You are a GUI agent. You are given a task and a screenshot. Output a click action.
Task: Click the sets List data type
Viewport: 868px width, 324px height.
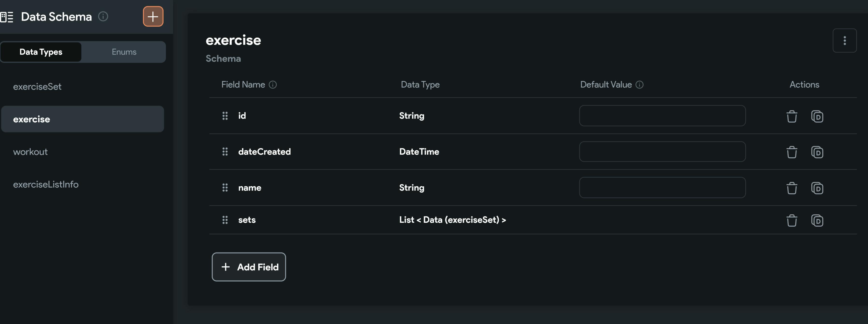point(452,220)
